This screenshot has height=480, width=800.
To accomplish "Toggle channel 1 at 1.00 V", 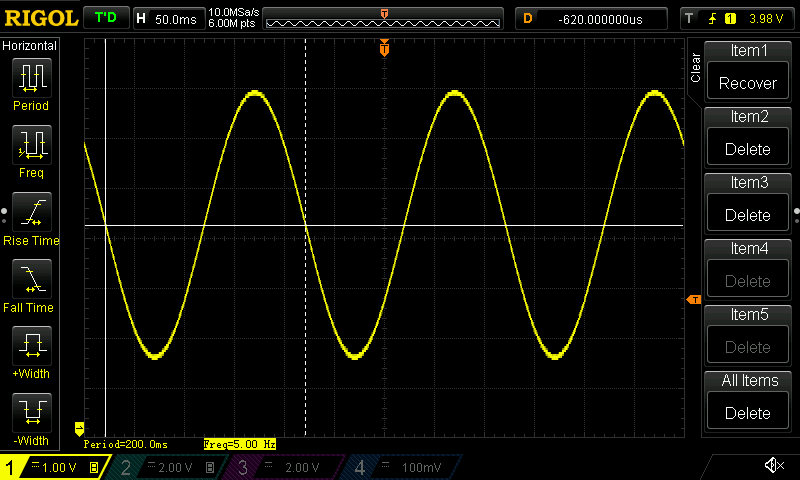I will 55,467.
